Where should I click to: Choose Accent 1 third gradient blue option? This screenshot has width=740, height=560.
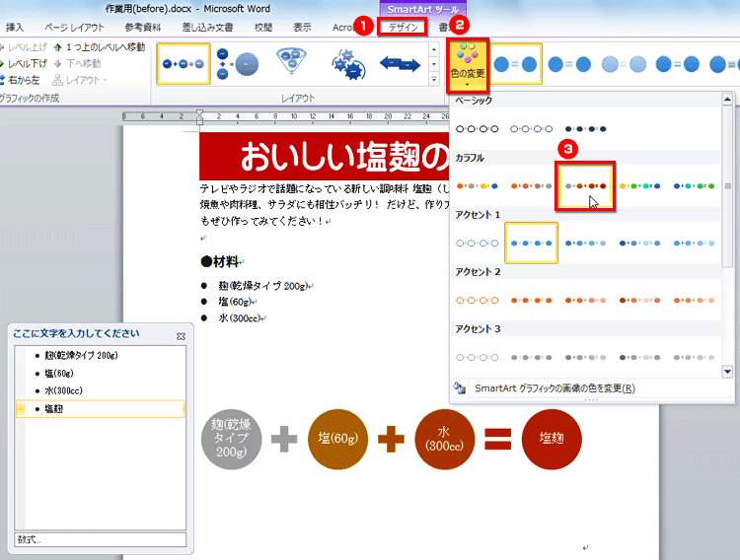coord(586,243)
